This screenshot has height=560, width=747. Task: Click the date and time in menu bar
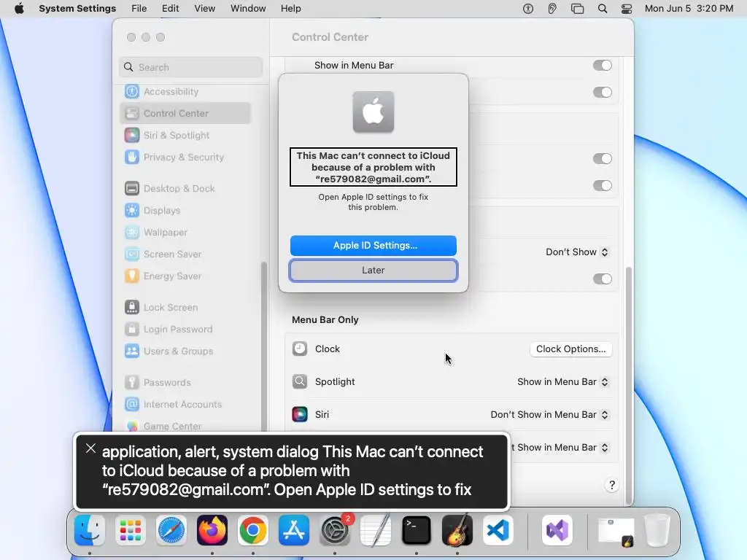click(689, 9)
